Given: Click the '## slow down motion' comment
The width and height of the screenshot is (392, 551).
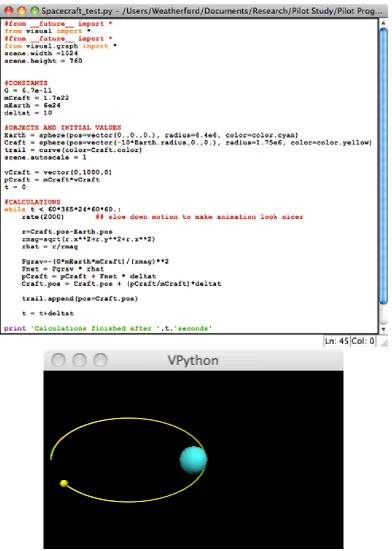Looking at the screenshot, I should [199, 217].
